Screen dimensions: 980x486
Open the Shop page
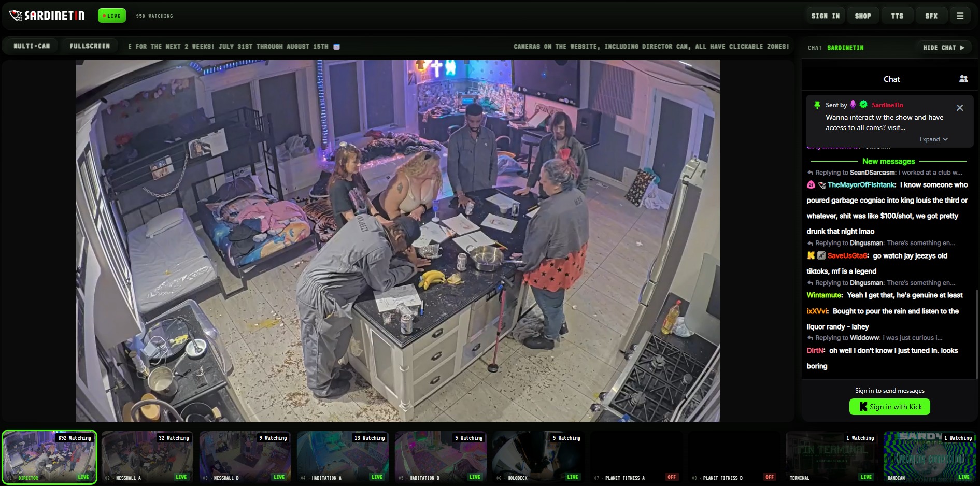click(863, 16)
